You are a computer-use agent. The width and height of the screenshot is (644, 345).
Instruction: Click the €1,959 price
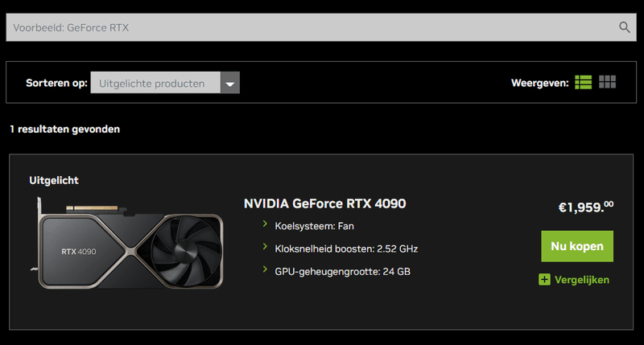click(585, 207)
